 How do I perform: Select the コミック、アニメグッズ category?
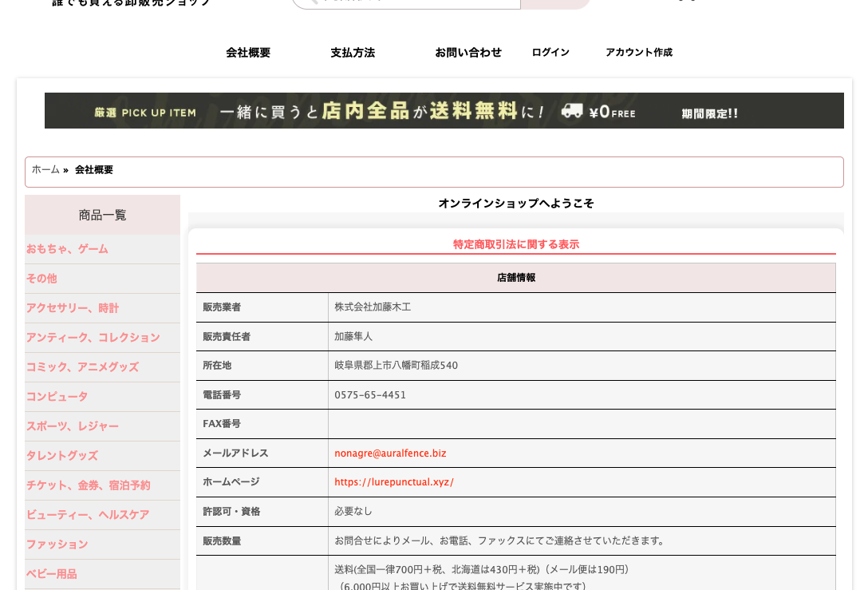click(81, 367)
